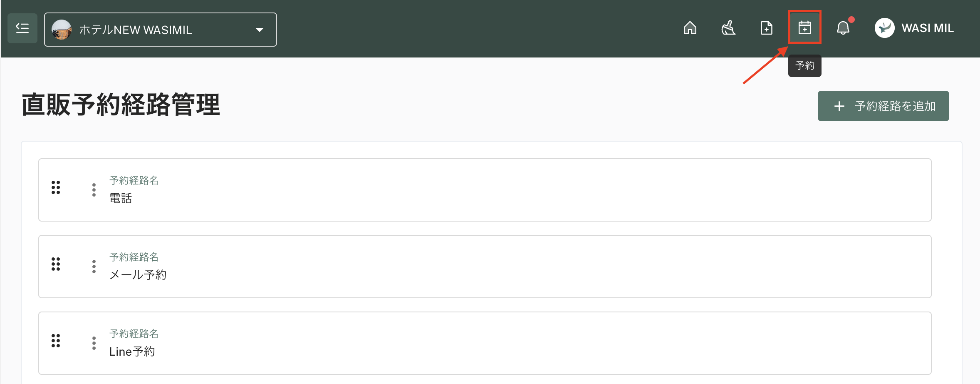980x384 pixels.
Task: Open the notifications bell
Action: pyautogui.click(x=843, y=28)
